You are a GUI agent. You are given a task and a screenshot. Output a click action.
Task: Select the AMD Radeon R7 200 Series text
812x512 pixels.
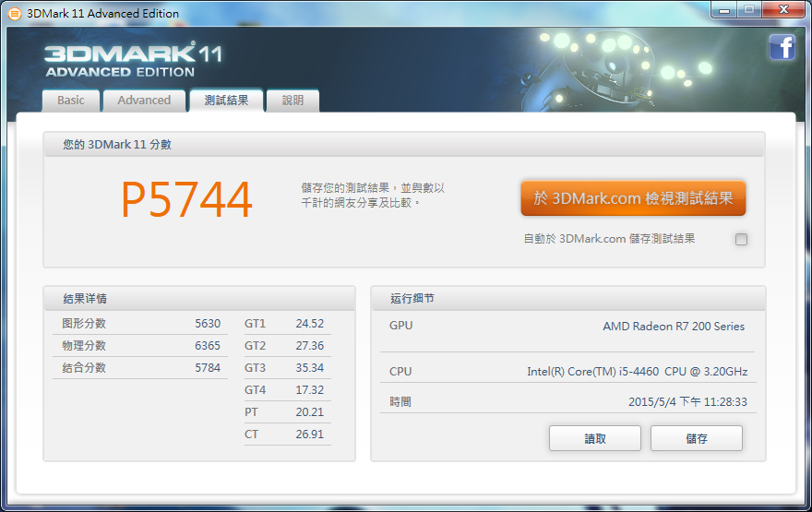[x=673, y=326]
